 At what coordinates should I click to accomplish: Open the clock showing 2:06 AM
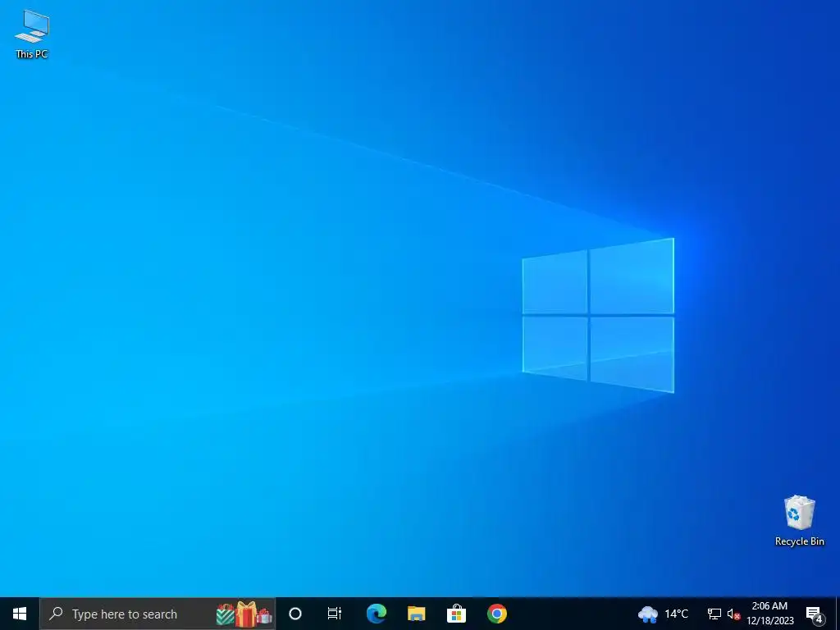pyautogui.click(x=769, y=614)
